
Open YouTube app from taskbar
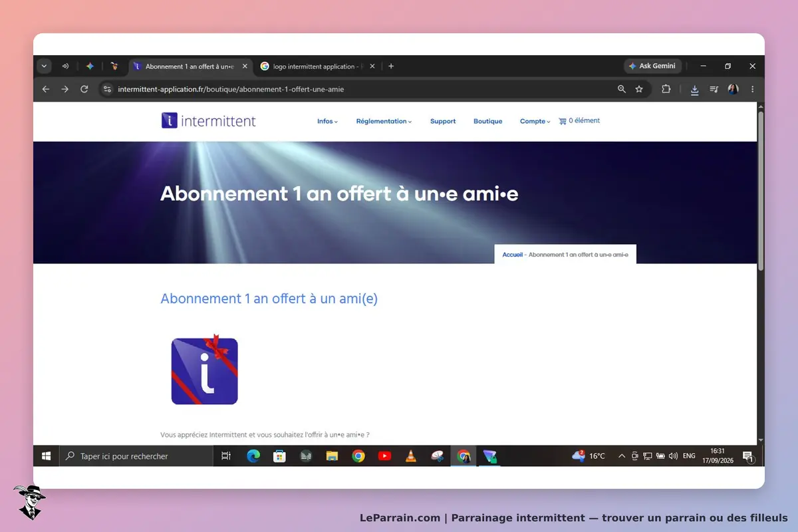[x=384, y=456]
